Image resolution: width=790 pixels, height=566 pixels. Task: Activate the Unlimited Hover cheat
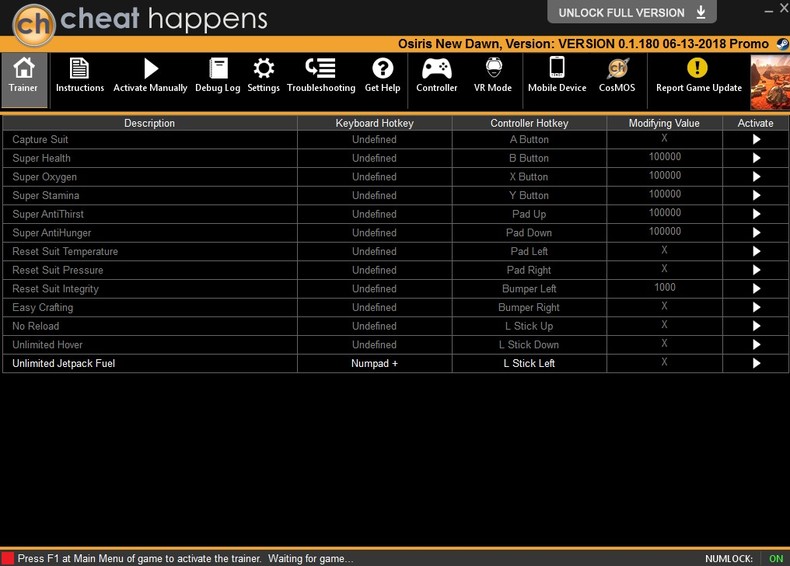(756, 345)
